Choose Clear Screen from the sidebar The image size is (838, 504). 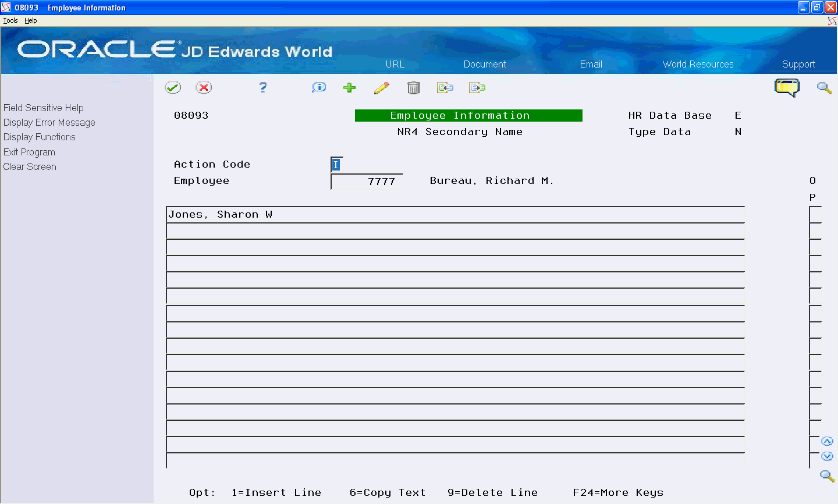(x=30, y=166)
